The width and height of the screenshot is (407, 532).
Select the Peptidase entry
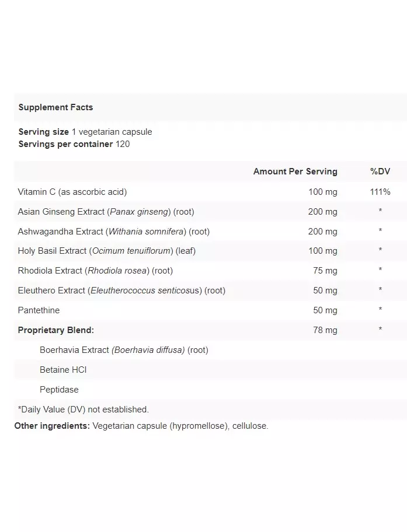(x=59, y=390)
